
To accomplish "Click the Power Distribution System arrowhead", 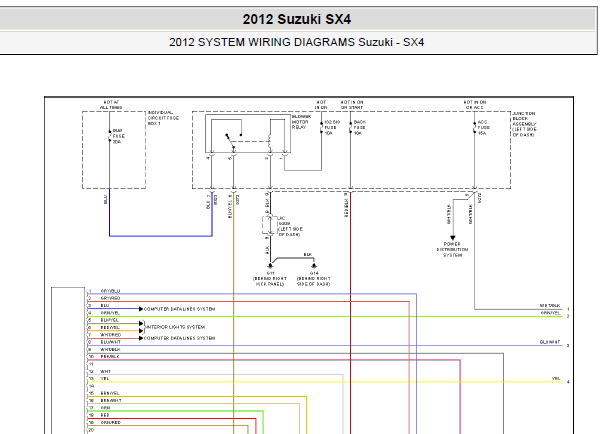I will pos(453,238).
